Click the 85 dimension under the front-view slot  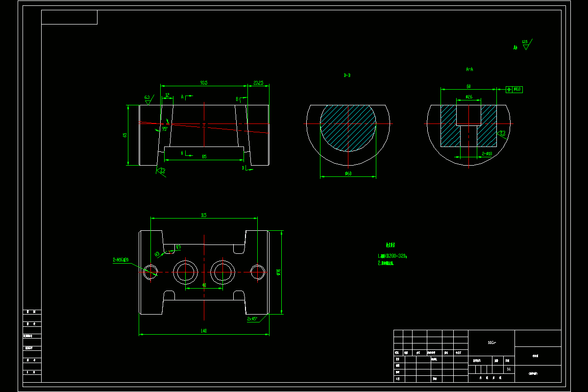pyautogui.click(x=204, y=157)
